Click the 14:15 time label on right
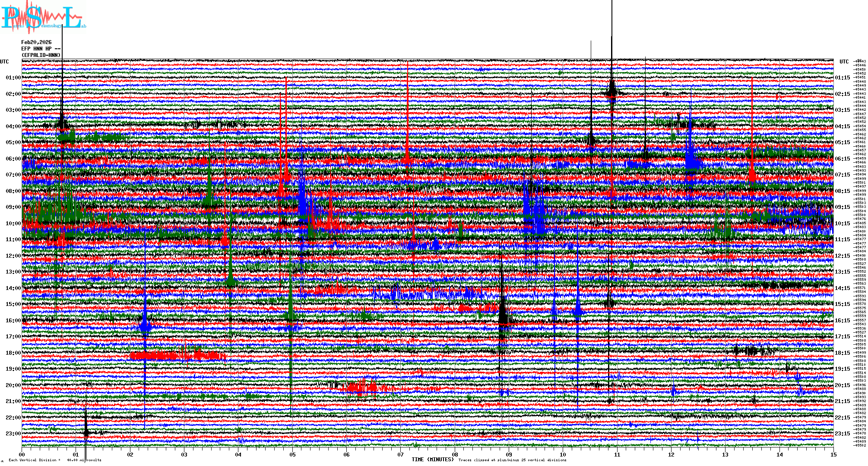The image size is (868, 466). click(x=842, y=288)
